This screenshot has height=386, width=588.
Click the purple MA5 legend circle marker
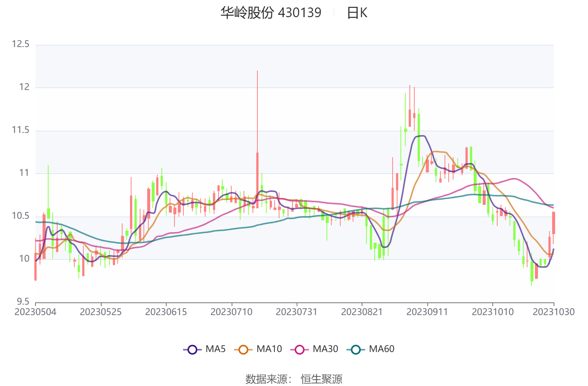click(192, 350)
